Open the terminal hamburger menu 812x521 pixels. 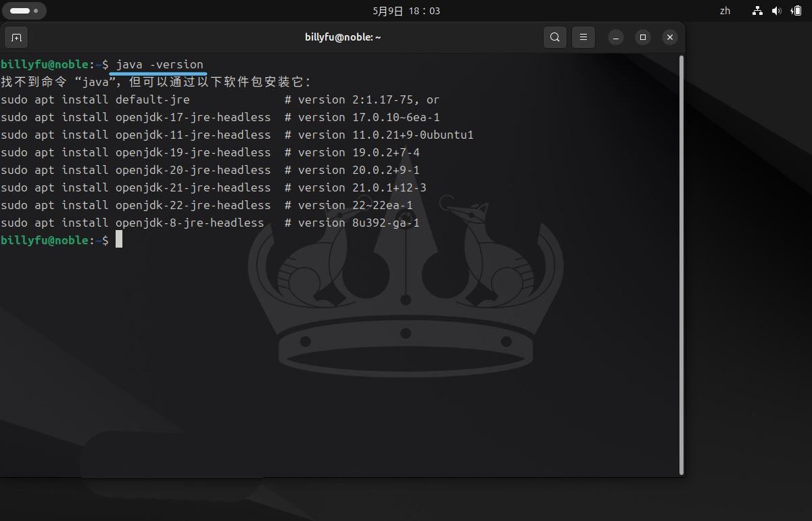(583, 37)
